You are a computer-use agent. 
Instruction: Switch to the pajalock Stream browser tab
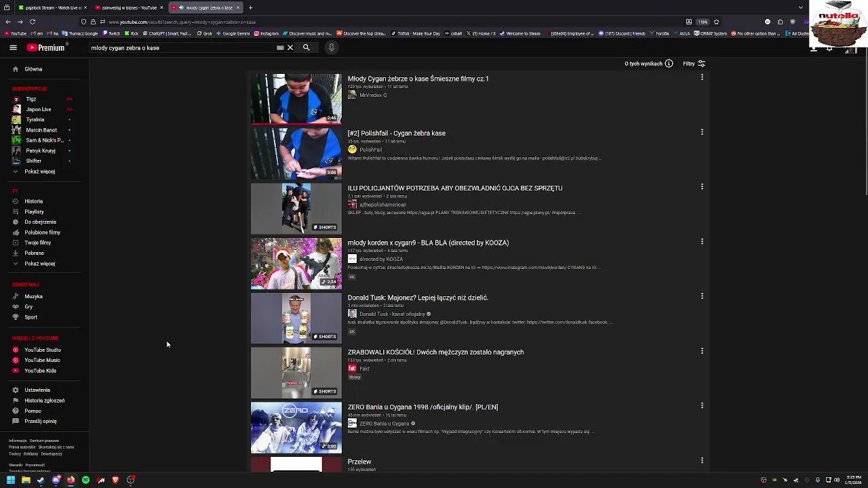(x=51, y=7)
